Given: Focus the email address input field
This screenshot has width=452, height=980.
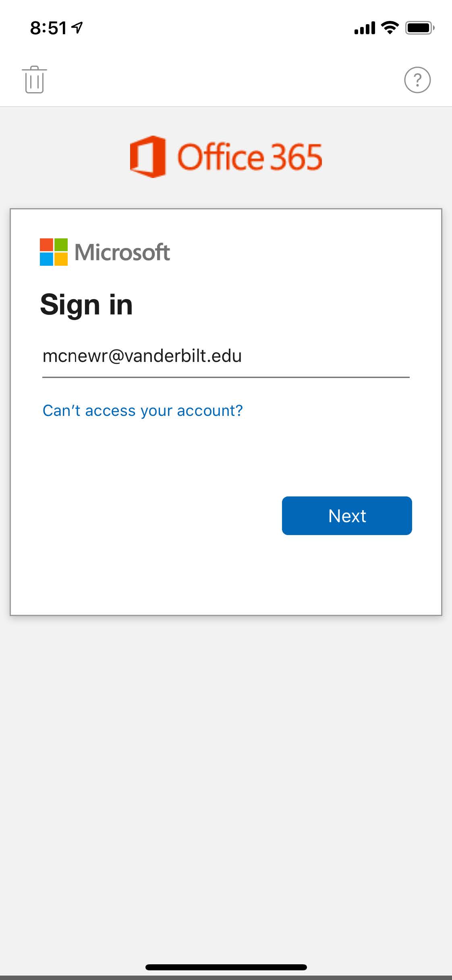Looking at the screenshot, I should [x=226, y=356].
